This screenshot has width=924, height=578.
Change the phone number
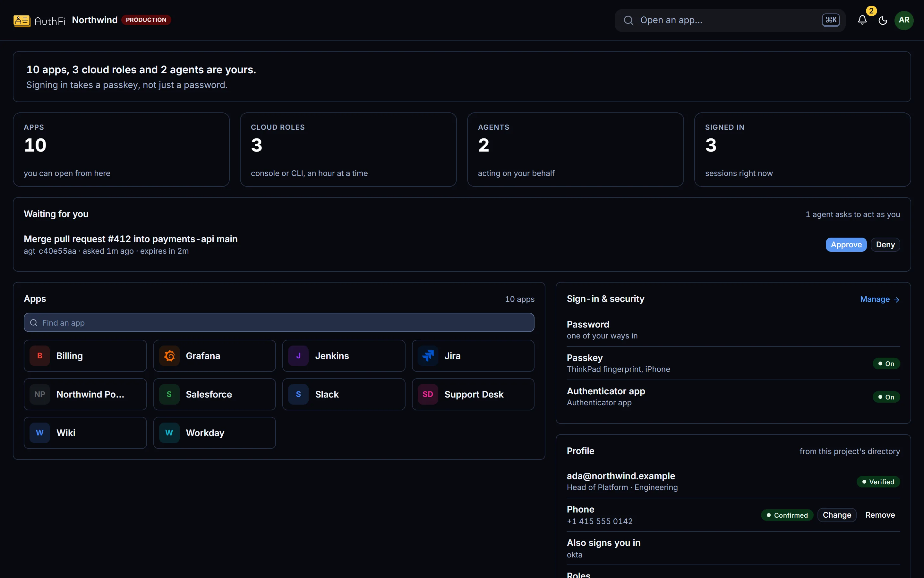pos(836,515)
